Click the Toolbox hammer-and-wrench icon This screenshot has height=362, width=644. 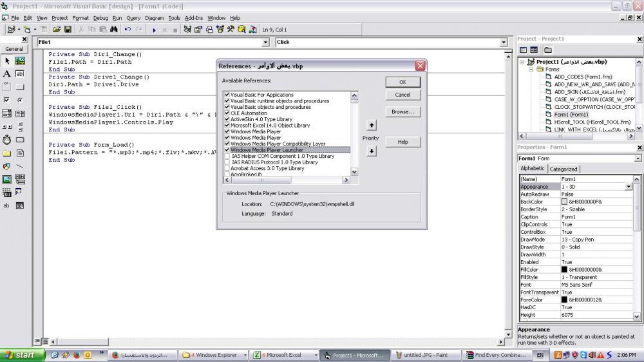(x=231, y=30)
